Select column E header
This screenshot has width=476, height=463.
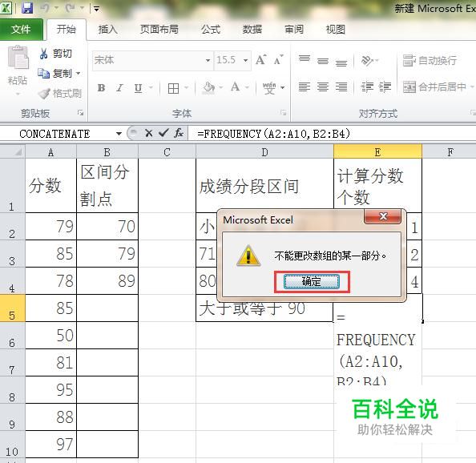pyautogui.click(x=377, y=151)
